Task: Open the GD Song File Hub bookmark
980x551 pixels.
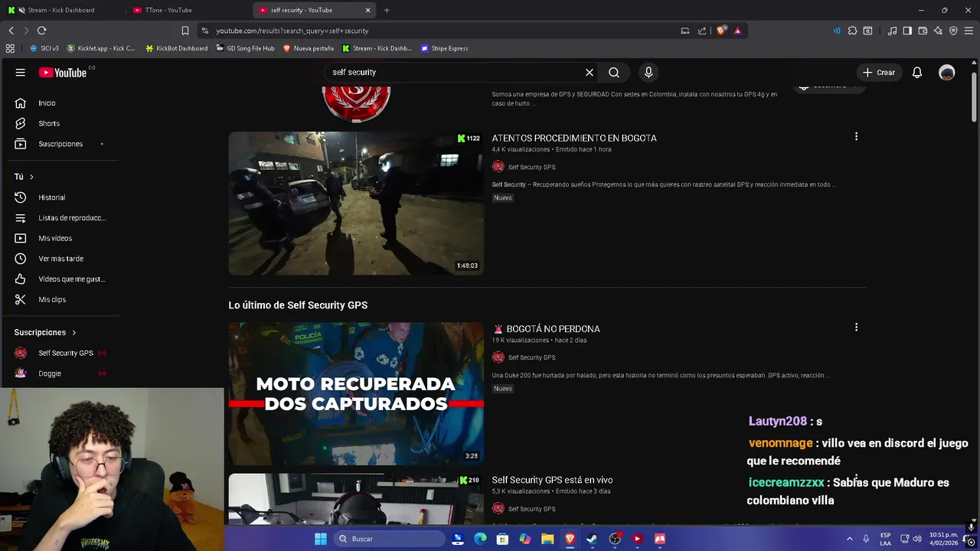Action: [x=245, y=48]
